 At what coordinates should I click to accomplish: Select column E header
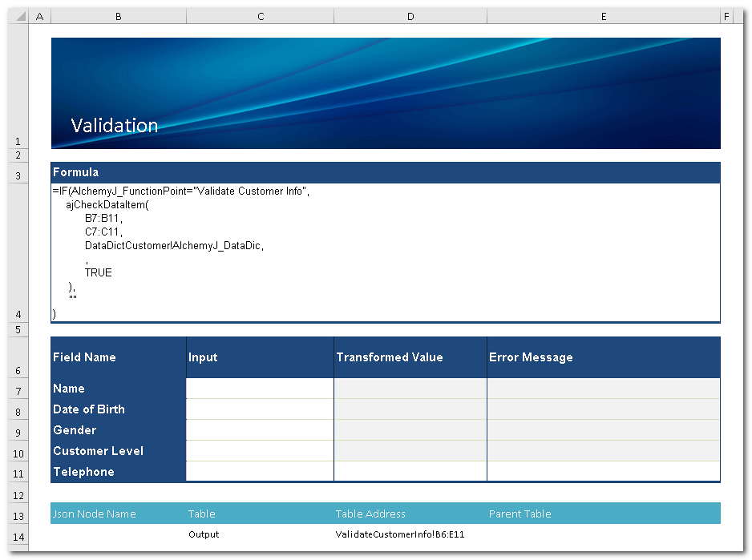tap(604, 16)
